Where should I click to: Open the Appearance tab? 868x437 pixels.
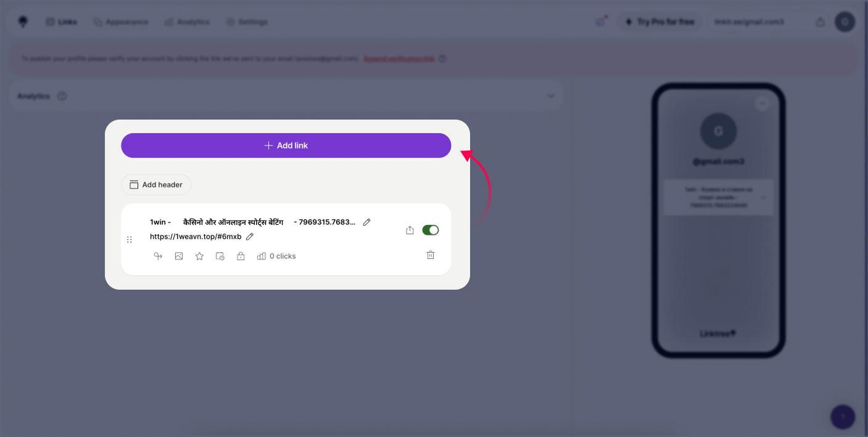(x=121, y=22)
